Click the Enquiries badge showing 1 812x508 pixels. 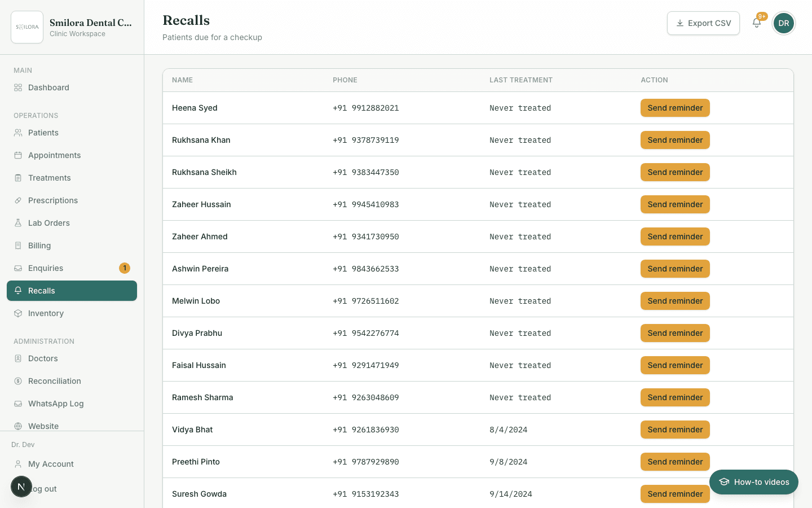[125, 268]
